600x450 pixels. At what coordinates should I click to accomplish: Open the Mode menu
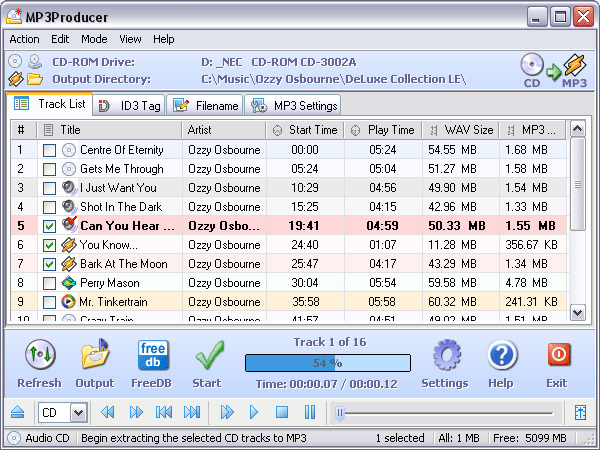94,39
